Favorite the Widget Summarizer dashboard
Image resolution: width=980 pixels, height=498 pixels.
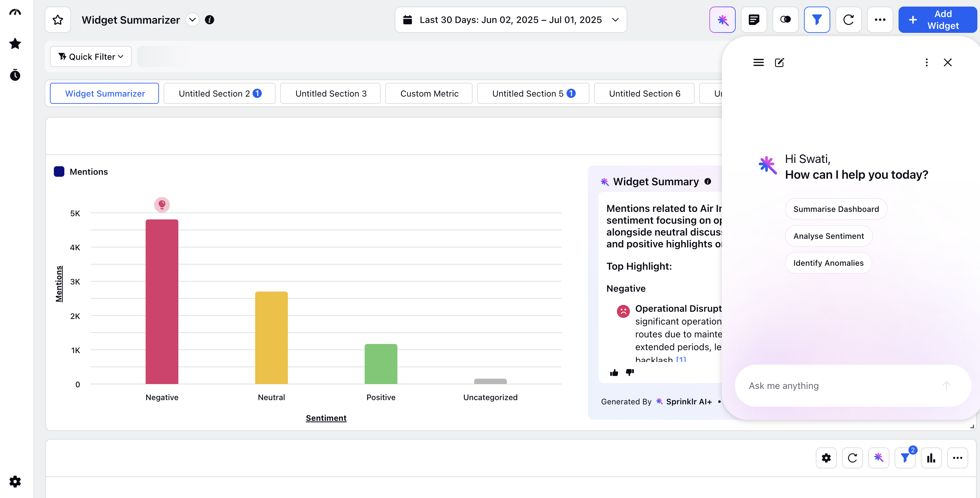[x=58, y=20]
